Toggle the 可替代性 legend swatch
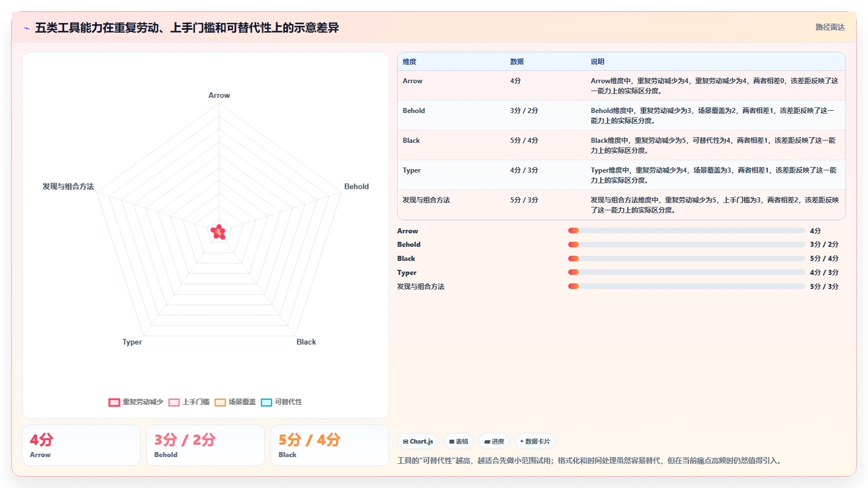The image size is (868, 488). pyautogui.click(x=266, y=403)
